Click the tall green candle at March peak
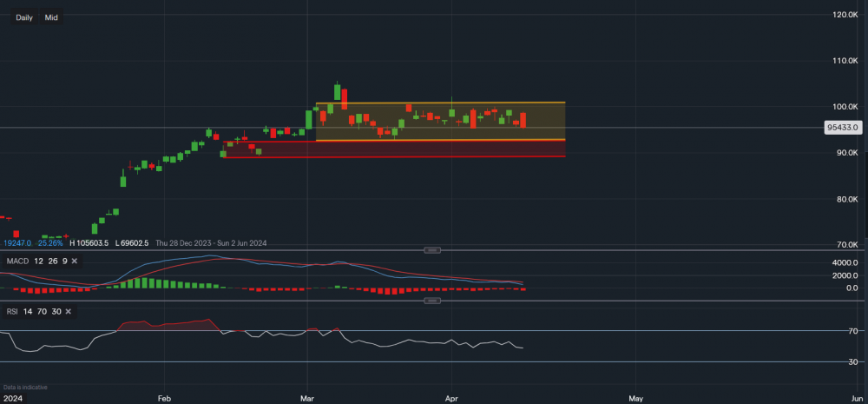Image resolution: width=868 pixels, height=404 pixels. pyautogui.click(x=338, y=92)
